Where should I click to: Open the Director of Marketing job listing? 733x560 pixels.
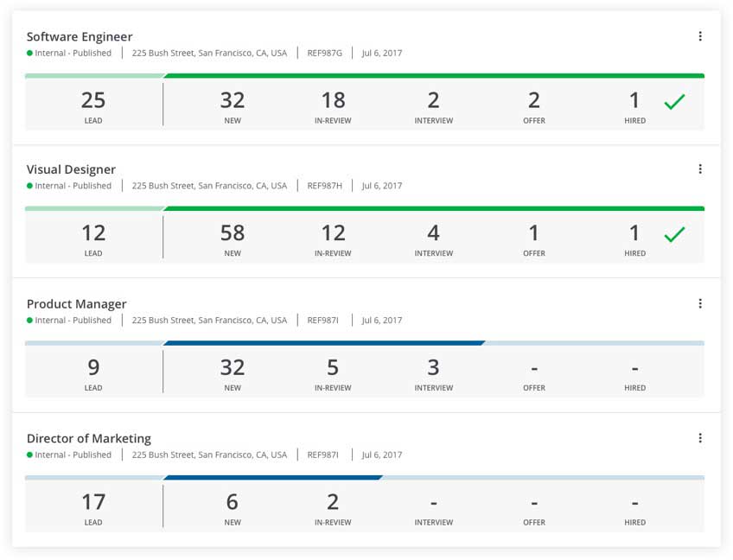88,438
